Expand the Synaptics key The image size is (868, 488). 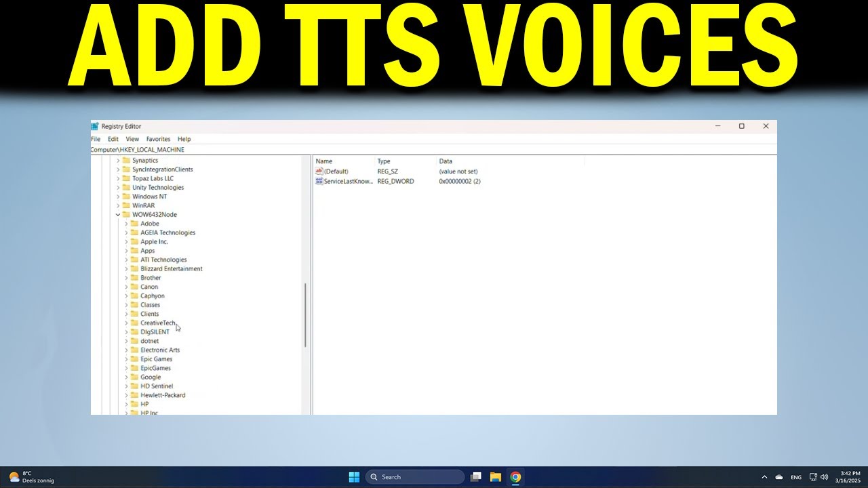[118, 161]
